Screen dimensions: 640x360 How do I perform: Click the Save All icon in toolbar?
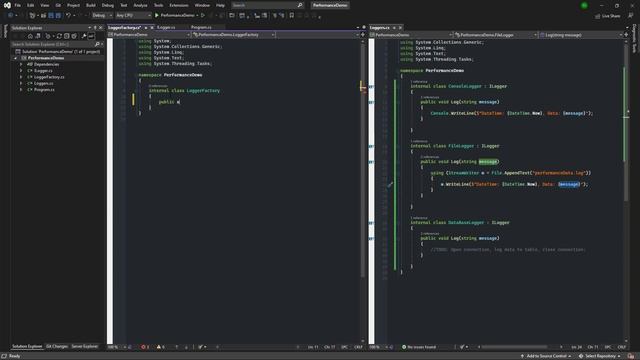58,15
